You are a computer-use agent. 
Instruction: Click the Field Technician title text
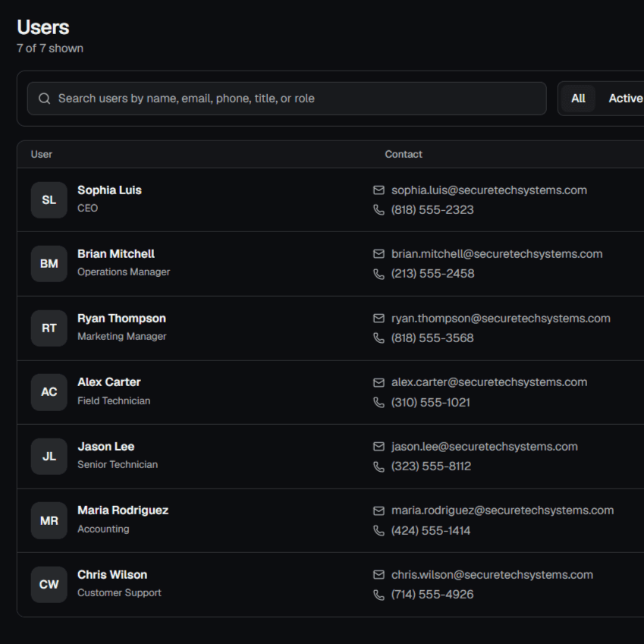[114, 401]
